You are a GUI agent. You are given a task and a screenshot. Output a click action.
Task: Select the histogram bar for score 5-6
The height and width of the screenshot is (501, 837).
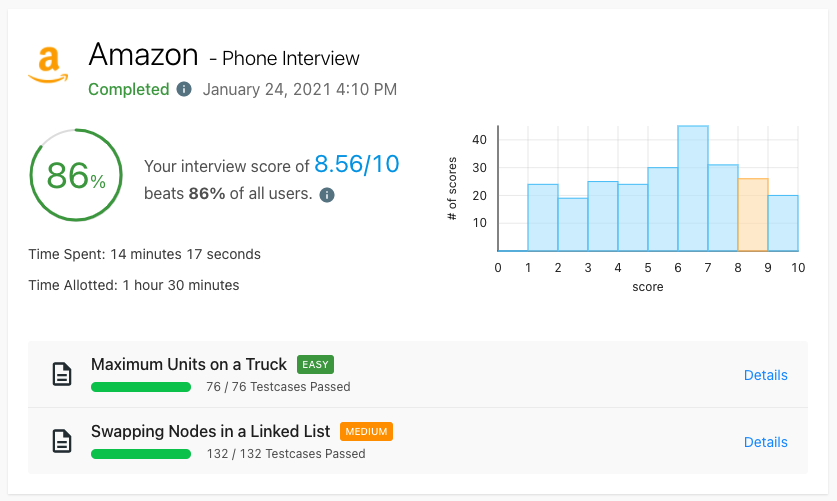pyautogui.click(x=663, y=209)
